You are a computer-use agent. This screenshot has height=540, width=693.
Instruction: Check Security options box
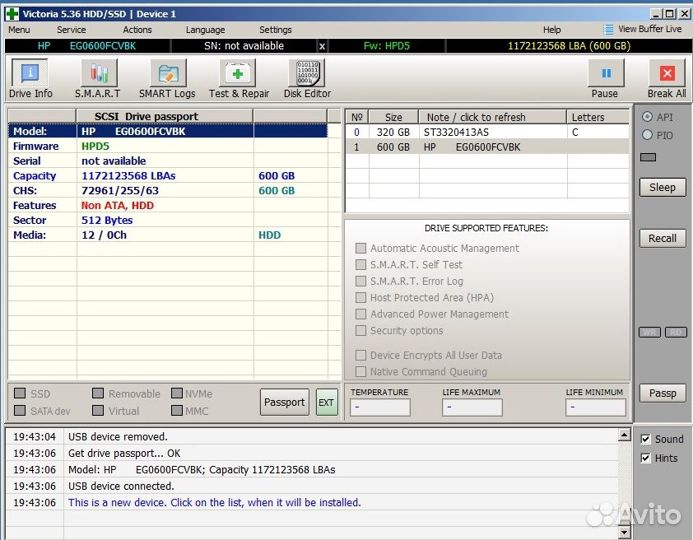pos(361,330)
